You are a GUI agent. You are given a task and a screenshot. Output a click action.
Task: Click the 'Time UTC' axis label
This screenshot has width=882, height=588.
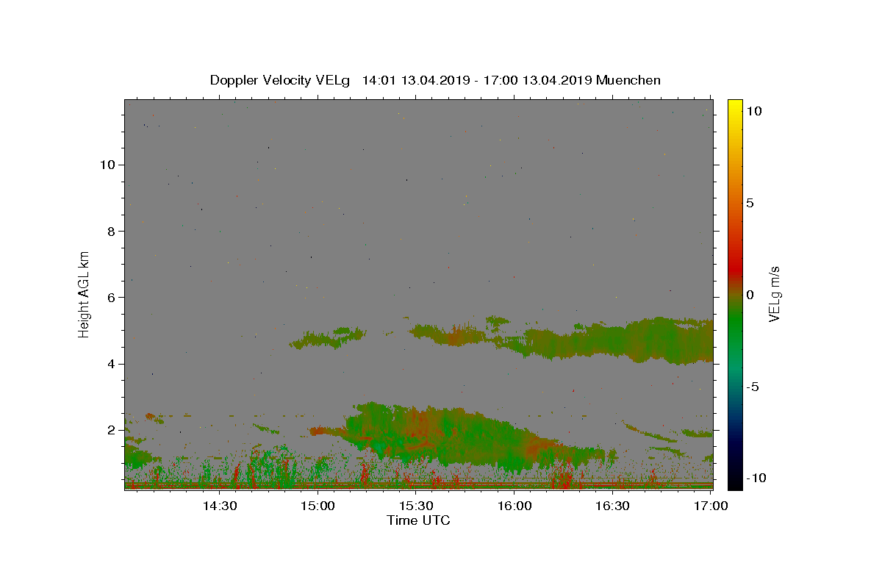[x=418, y=520]
